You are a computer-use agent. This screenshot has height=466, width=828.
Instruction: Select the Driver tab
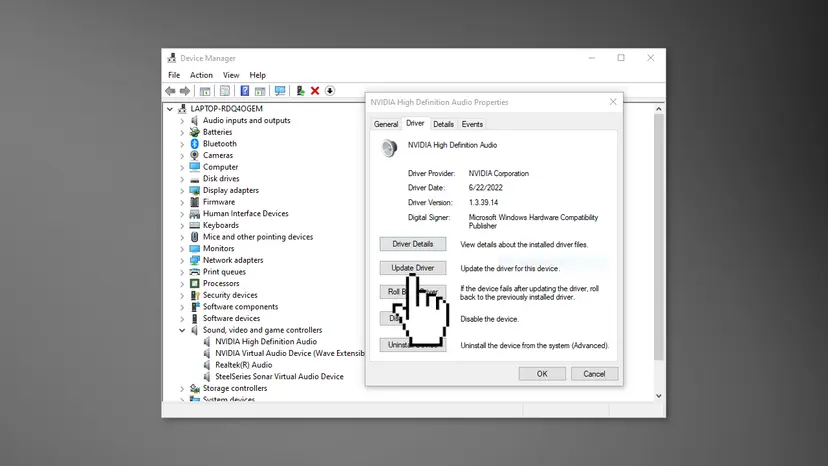pos(415,123)
